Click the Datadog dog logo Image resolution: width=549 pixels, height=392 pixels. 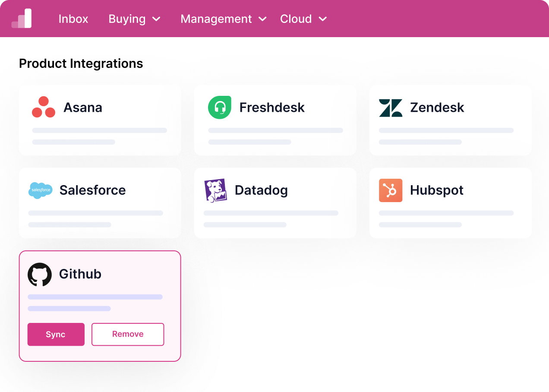point(215,190)
